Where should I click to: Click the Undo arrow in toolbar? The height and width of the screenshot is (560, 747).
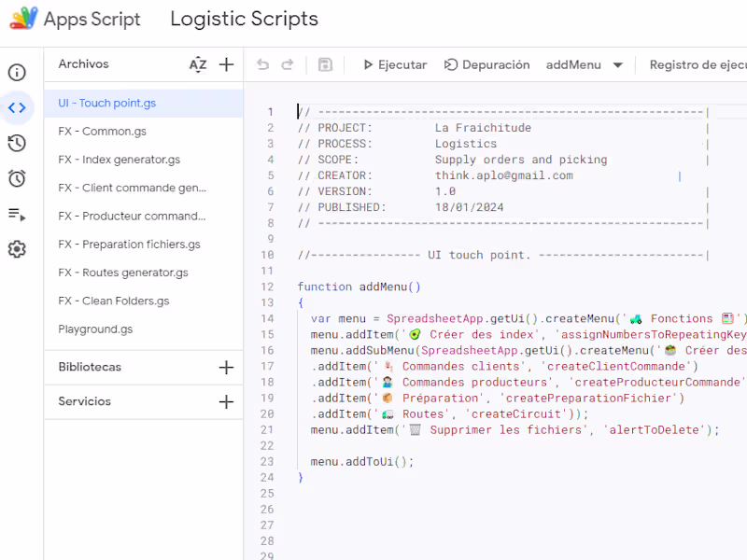click(262, 64)
